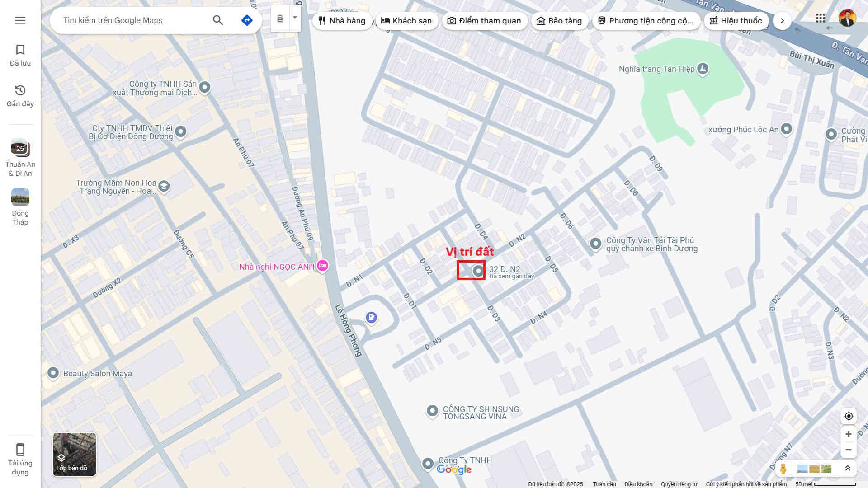
Task: Zoom out of the map
Action: [x=849, y=450]
